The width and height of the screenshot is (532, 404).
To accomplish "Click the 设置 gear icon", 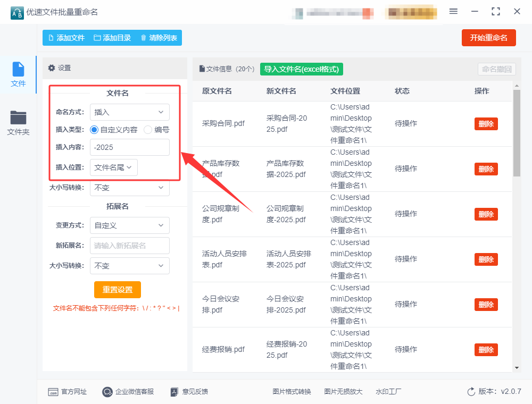I will (x=52, y=68).
